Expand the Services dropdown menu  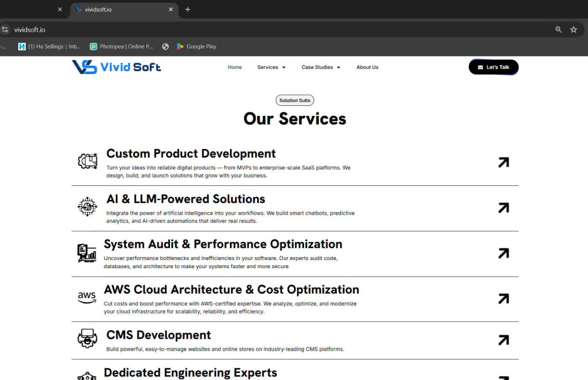pos(271,67)
